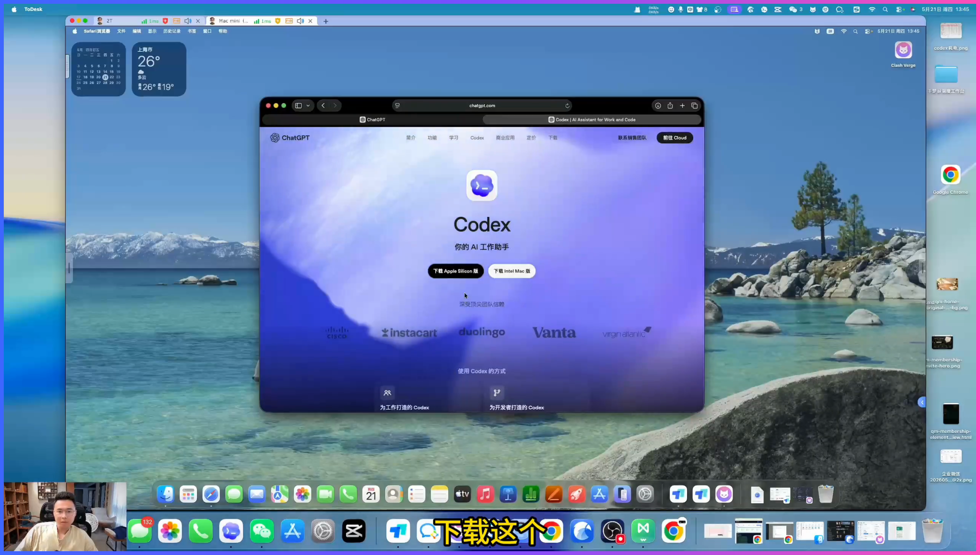Add a new ToDesk session tab

pos(326,21)
